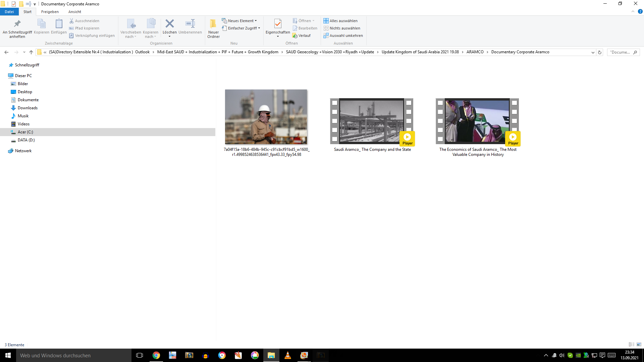The height and width of the screenshot is (362, 644).
Task: Select Schnellzugriff in navigation pane
Action: click(x=27, y=65)
